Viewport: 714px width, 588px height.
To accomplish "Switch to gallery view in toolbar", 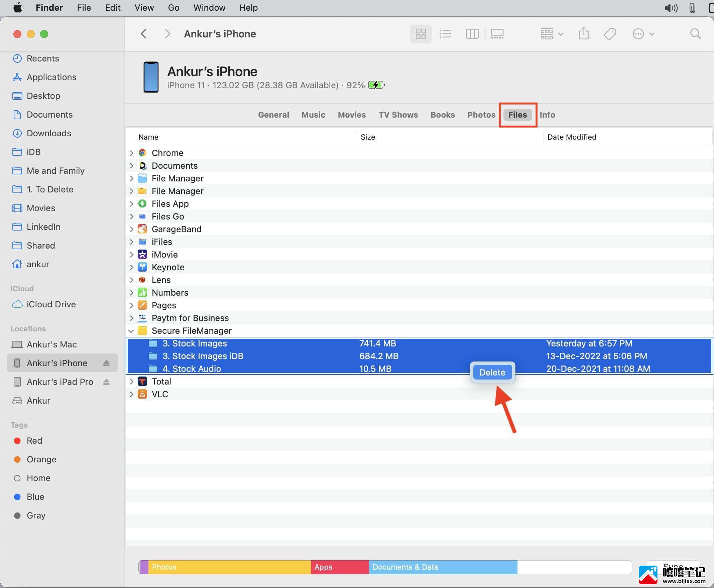I will [497, 34].
